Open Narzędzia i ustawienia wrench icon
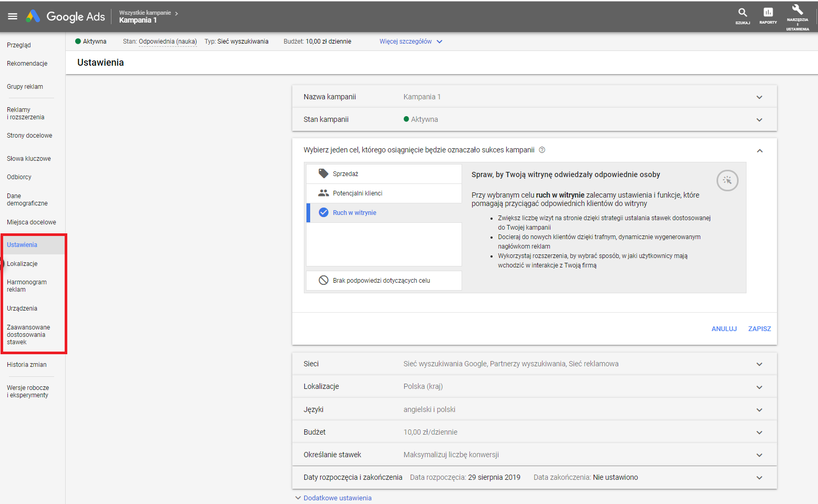This screenshot has width=818, height=504. 797,10
